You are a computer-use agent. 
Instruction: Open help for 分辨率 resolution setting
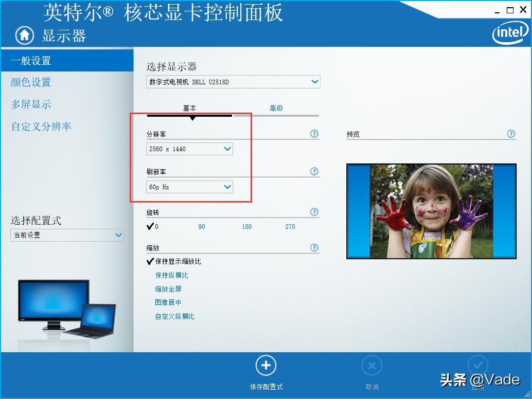pos(314,134)
